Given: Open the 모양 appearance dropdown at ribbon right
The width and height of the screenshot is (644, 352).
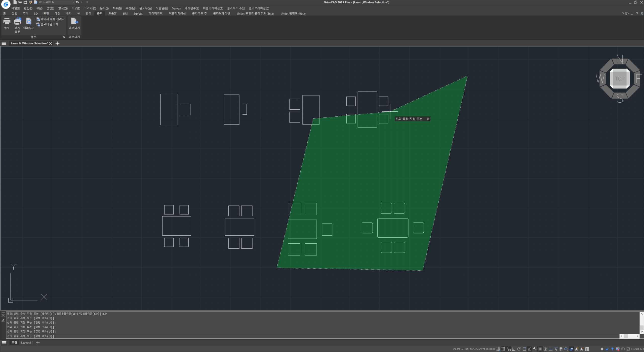Looking at the screenshot, I should point(625,13).
